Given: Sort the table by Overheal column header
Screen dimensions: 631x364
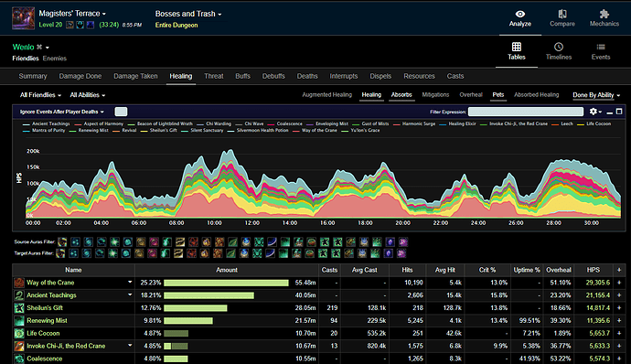Looking at the screenshot, I should point(558,270).
